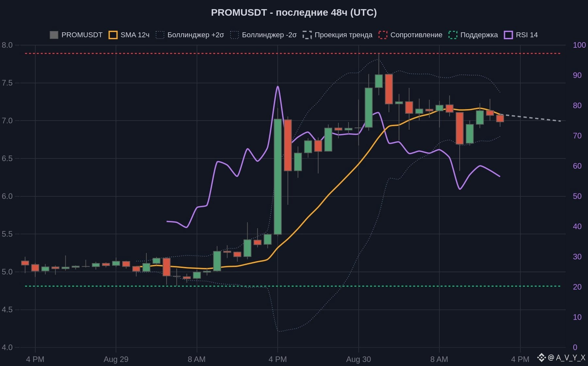Click the 100 RSI axis label
The image size is (588, 366).
[580, 45]
